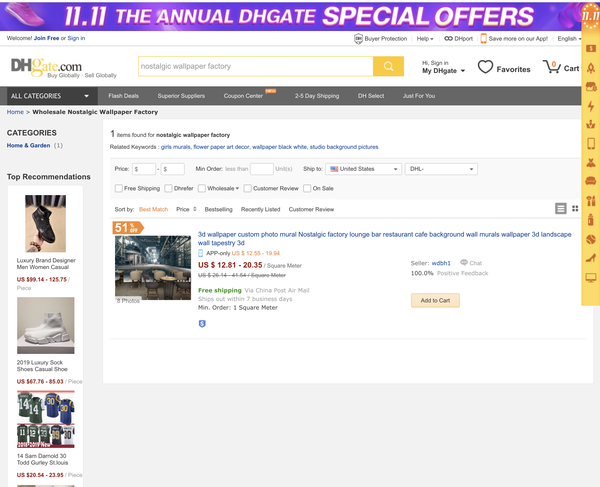Open the shopping cart icon
The image size is (600, 487).
(551, 67)
